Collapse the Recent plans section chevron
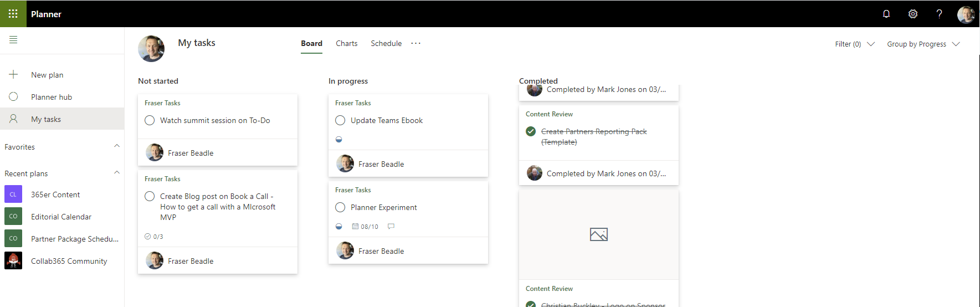 [x=117, y=172]
